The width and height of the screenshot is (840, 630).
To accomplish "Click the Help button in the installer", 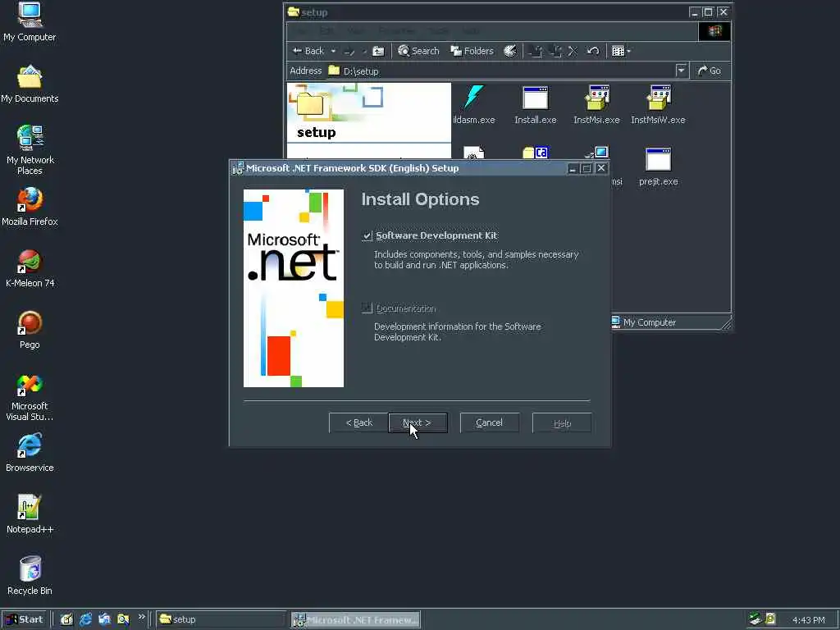I will click(x=562, y=422).
